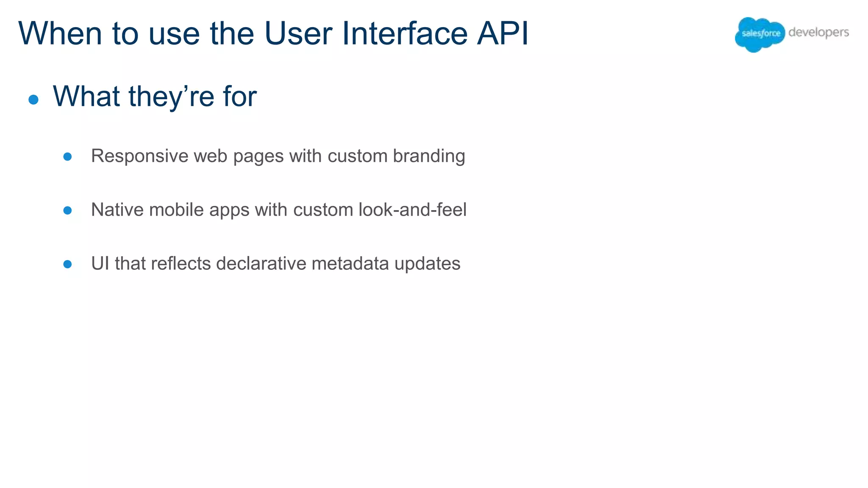Click the bullet dot before 'Responsive web pages'
Image resolution: width=868 pixels, height=488 pixels.
67,157
